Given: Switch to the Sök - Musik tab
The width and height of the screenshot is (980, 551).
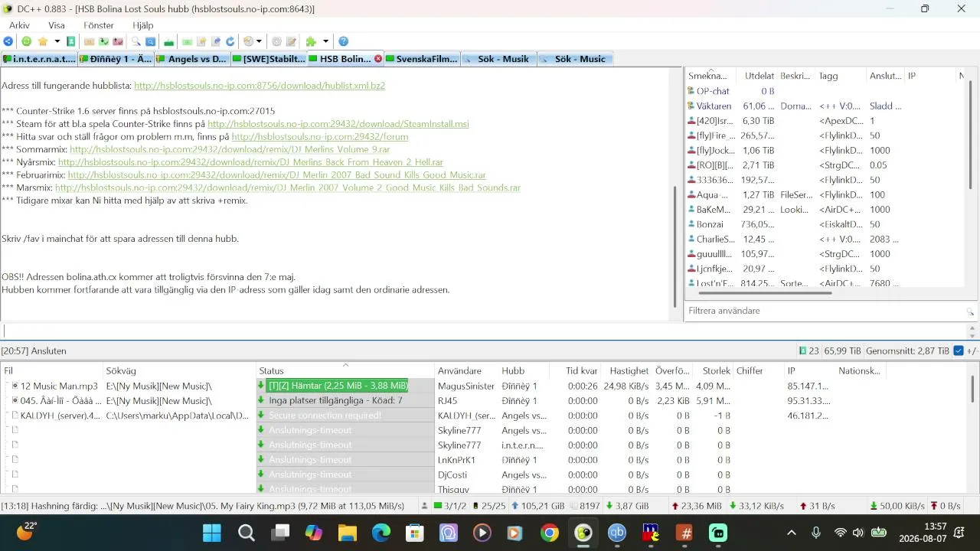Looking at the screenshot, I should (498, 59).
